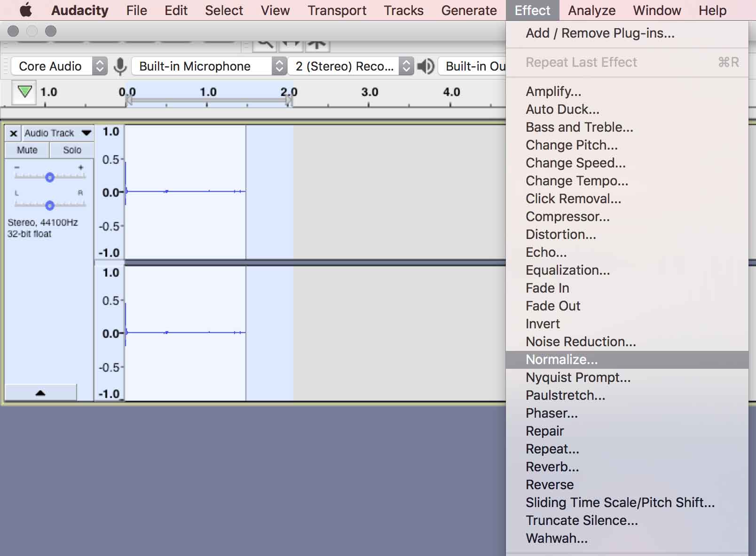Image resolution: width=756 pixels, height=556 pixels.
Task: Open the Analyze menu
Action: tap(591, 10)
